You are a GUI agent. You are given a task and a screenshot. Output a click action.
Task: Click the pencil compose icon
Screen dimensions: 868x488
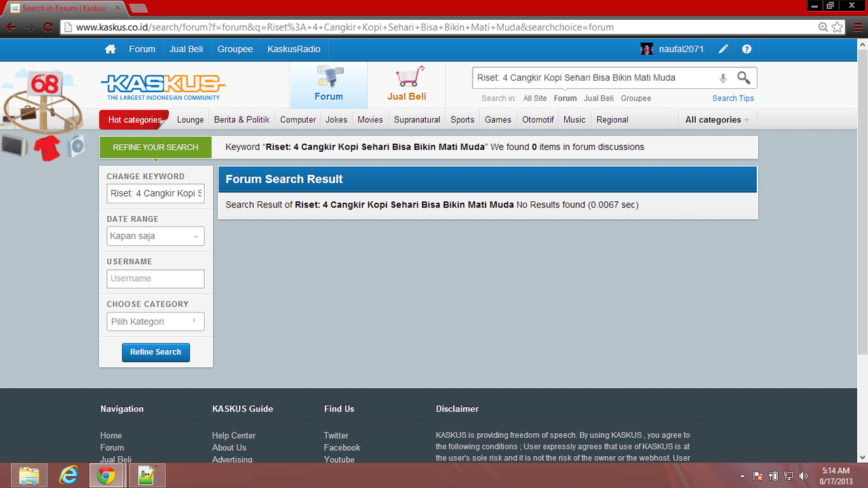724,49
